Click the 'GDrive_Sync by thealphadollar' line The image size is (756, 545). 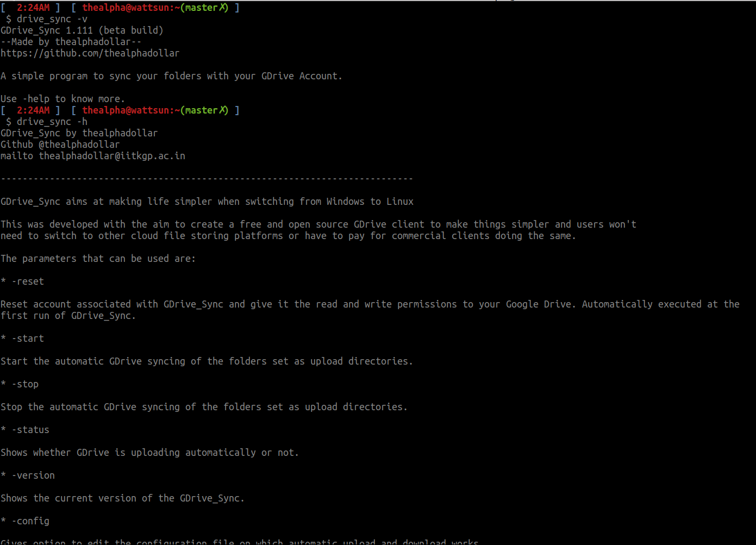pyautogui.click(x=79, y=133)
